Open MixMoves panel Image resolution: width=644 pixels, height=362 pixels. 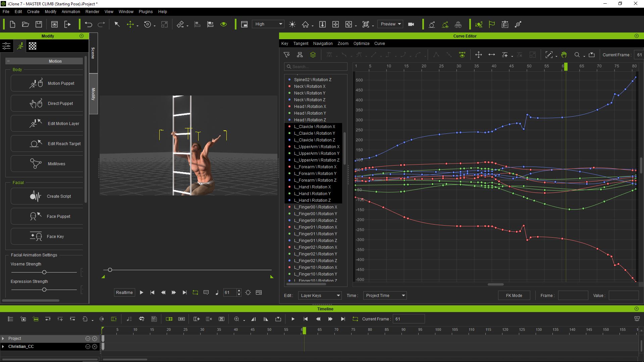pos(47,164)
